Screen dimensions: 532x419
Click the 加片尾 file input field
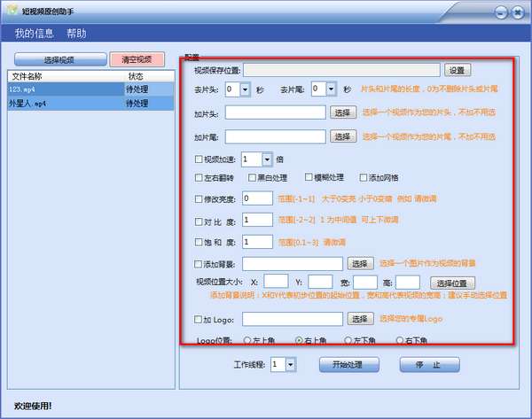[x=276, y=136]
